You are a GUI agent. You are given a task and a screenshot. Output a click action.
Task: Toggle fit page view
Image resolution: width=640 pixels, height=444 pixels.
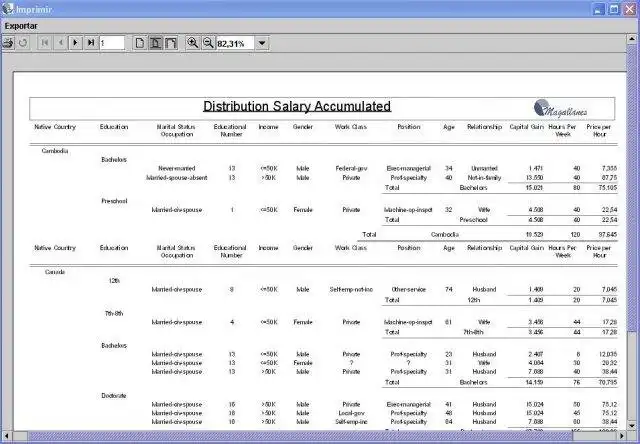pos(156,43)
